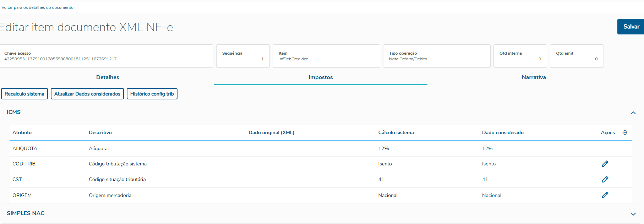644x224 pixels.
Task: Click the 12% dado considerado value
Action: [x=487, y=148]
